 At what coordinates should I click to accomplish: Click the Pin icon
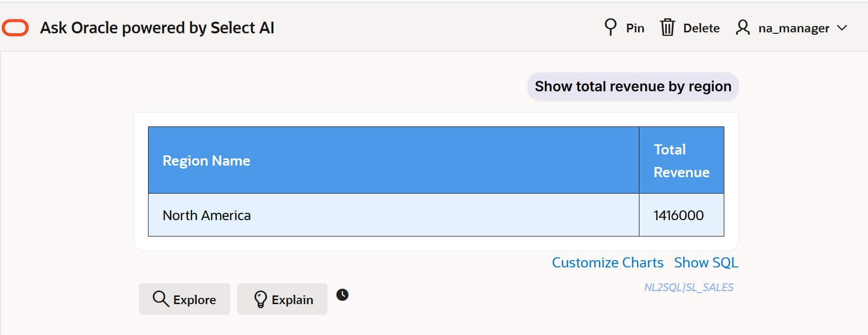[x=610, y=27]
